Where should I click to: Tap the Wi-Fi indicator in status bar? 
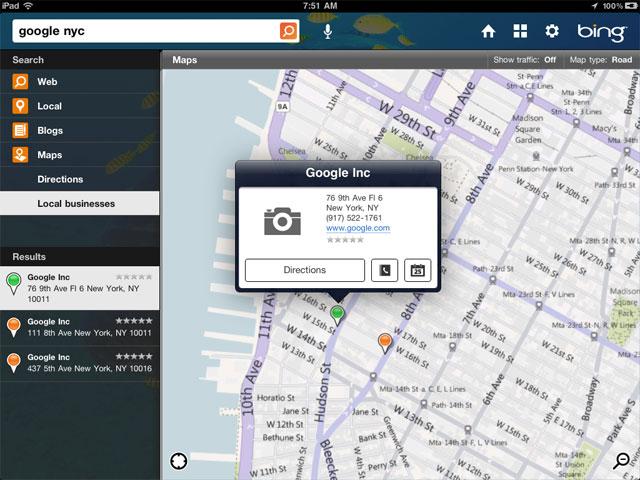(29, 6)
